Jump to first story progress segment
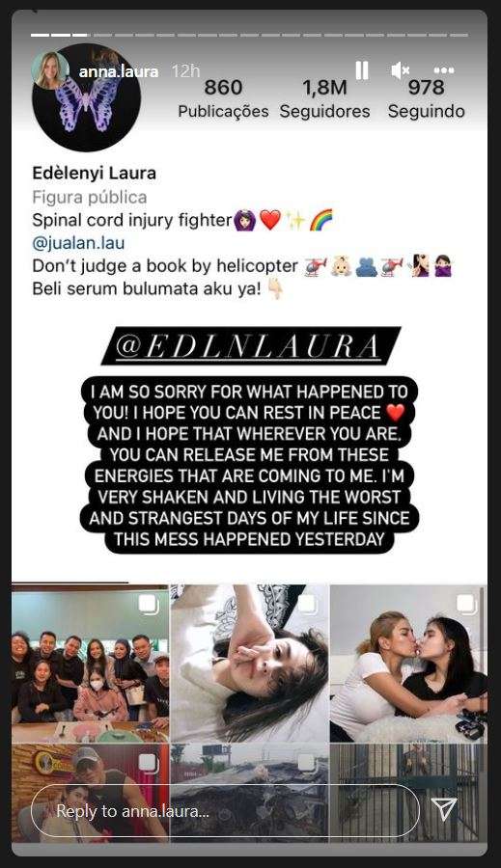Image resolution: width=501 pixels, height=868 pixels. tap(40, 35)
